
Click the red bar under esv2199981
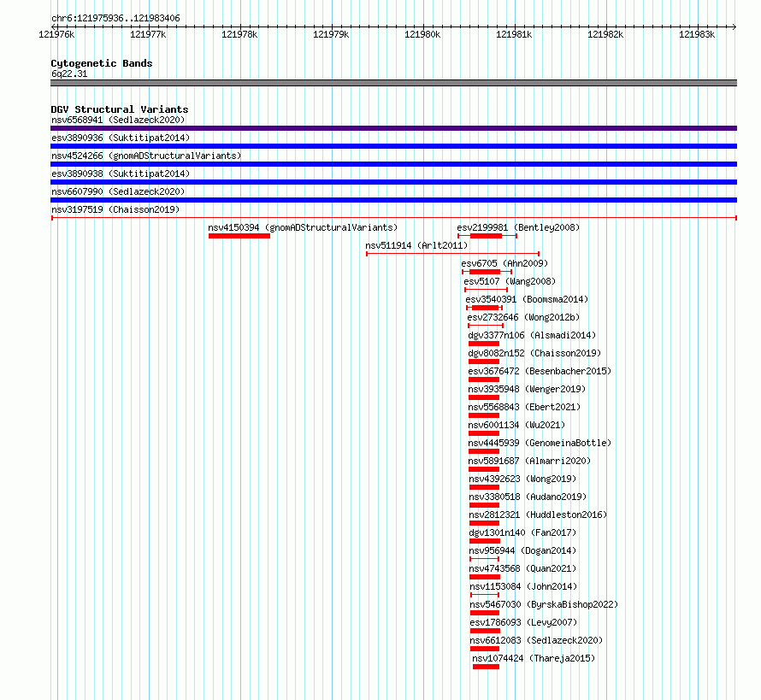[x=486, y=236]
